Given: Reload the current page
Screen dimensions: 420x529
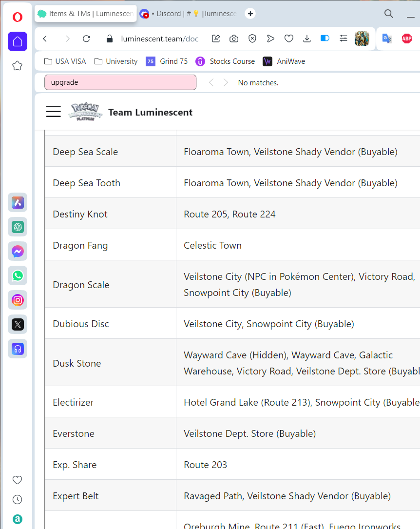Looking at the screenshot, I should [87, 39].
